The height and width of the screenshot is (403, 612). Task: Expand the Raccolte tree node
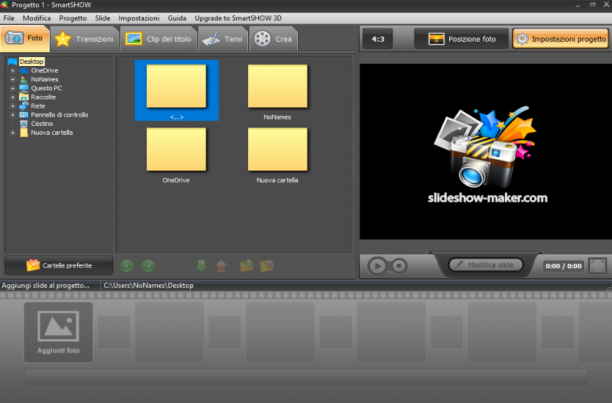[x=12, y=97]
